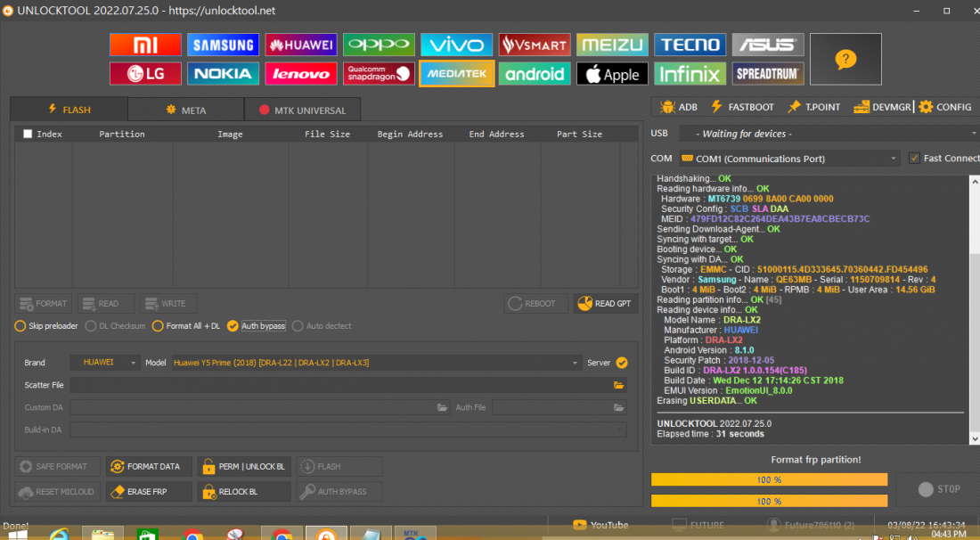This screenshot has height=540, width=980.
Task: Click the READ GPT button
Action: [x=606, y=303]
